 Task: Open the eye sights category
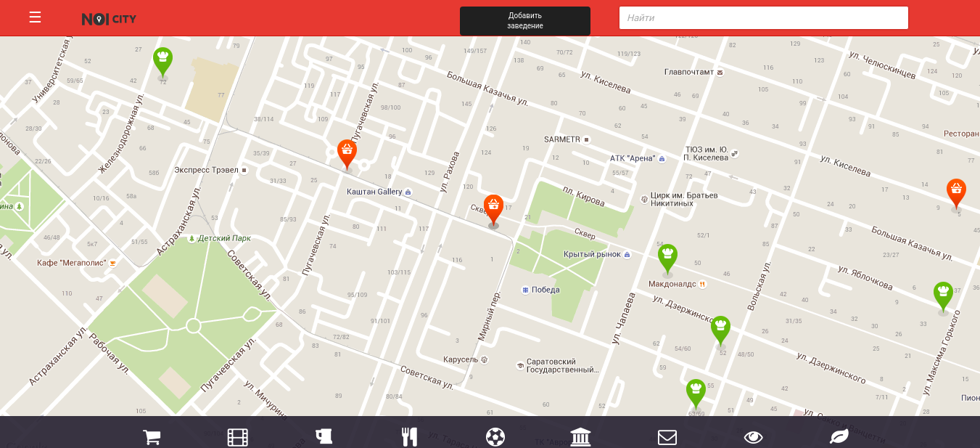coord(754,436)
